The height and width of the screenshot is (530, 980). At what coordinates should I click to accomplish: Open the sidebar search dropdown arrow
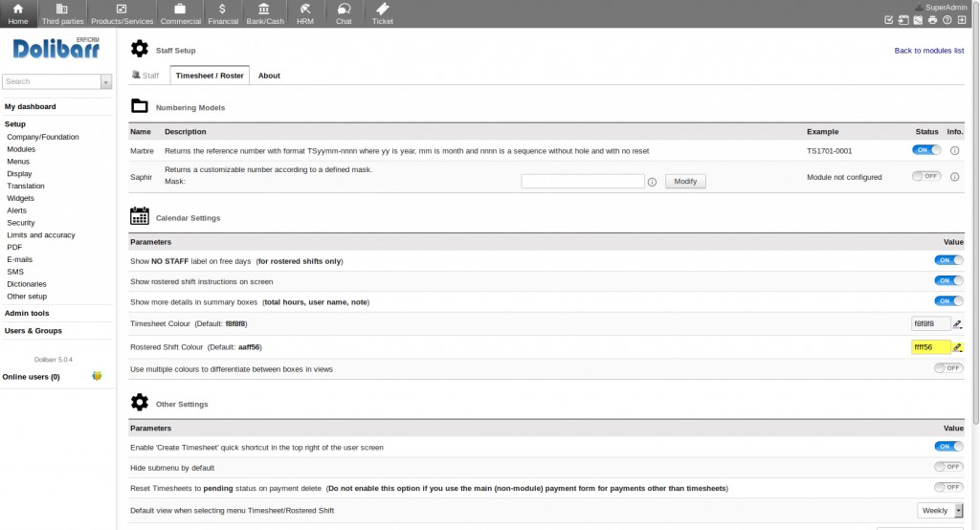coord(106,82)
